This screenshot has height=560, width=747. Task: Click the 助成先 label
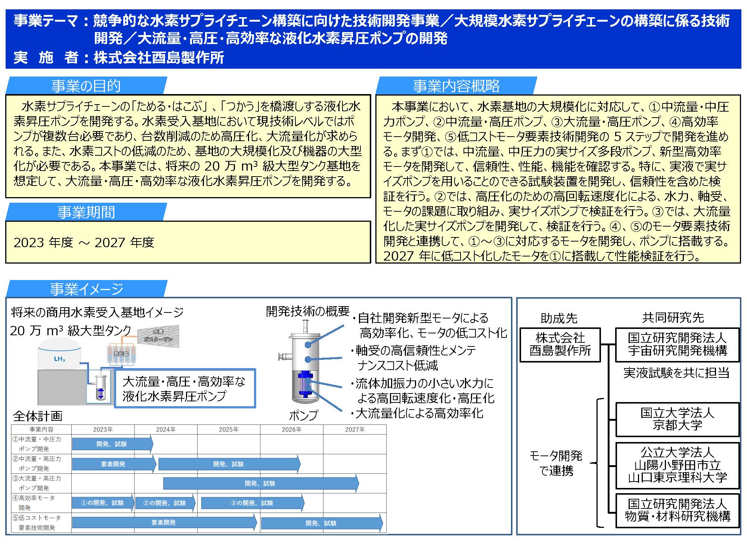[x=559, y=318]
